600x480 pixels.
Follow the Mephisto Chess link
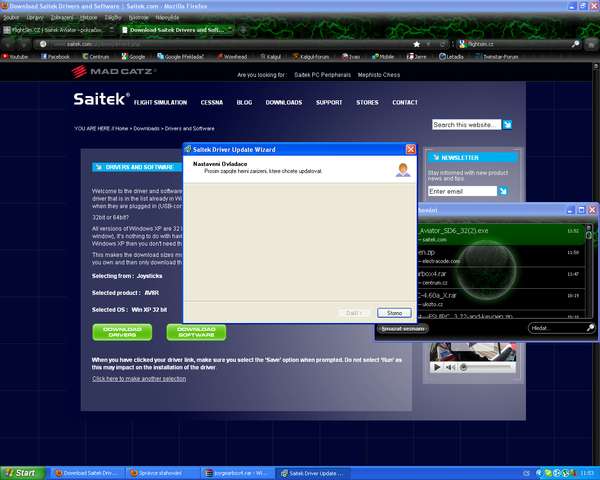point(379,75)
